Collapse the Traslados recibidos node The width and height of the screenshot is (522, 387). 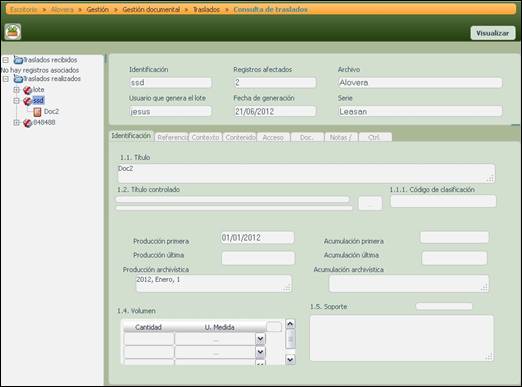(6, 60)
